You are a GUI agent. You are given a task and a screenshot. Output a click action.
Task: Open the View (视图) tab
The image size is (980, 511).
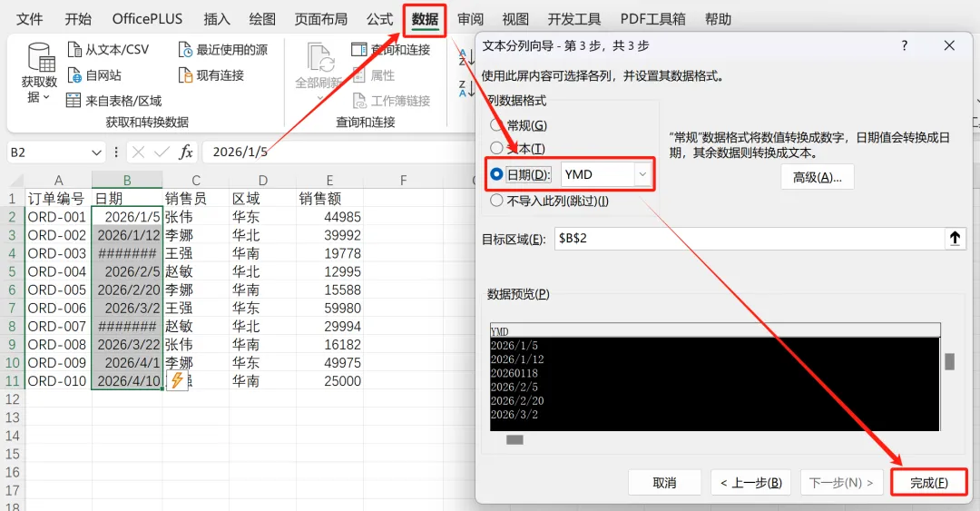[515, 19]
